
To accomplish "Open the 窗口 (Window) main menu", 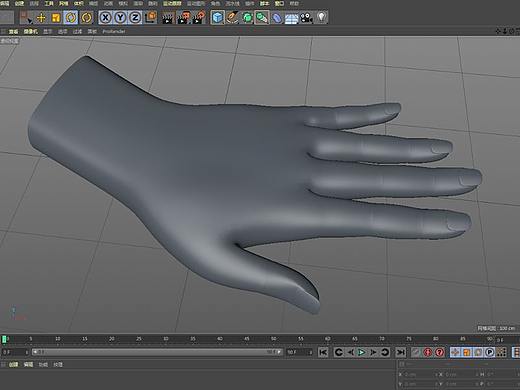I will click(x=279, y=3).
